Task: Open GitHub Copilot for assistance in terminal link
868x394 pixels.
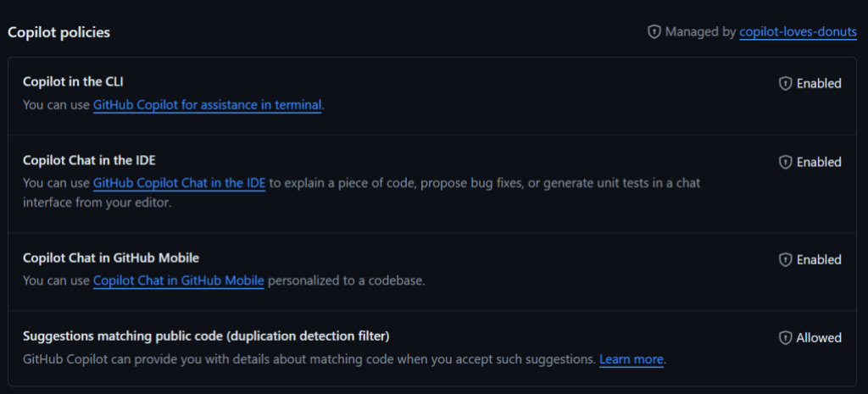Action: (x=207, y=105)
